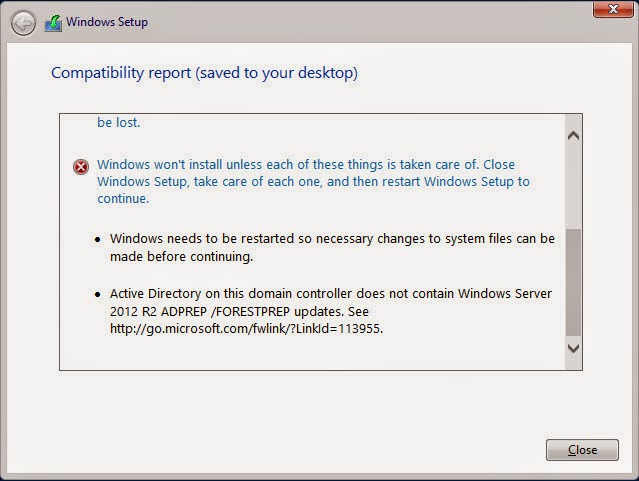Click the report's vertical scrollbar thumb

tap(573, 282)
